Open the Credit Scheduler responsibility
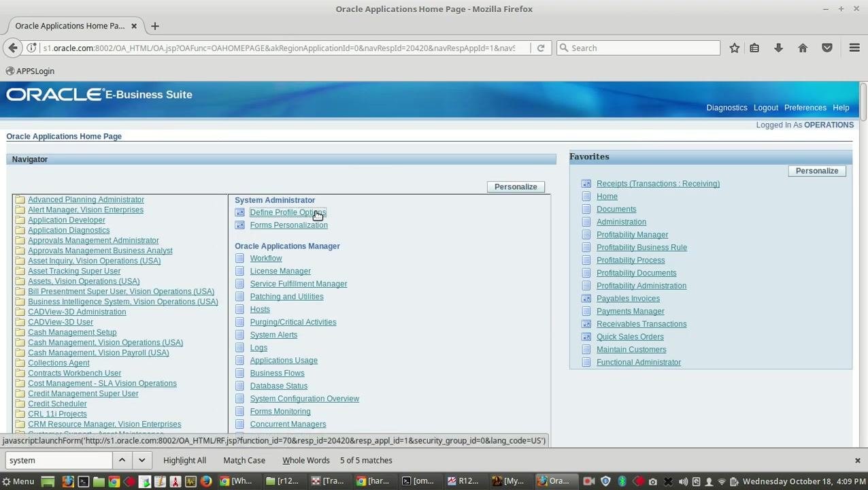868x490 pixels. 57,404
